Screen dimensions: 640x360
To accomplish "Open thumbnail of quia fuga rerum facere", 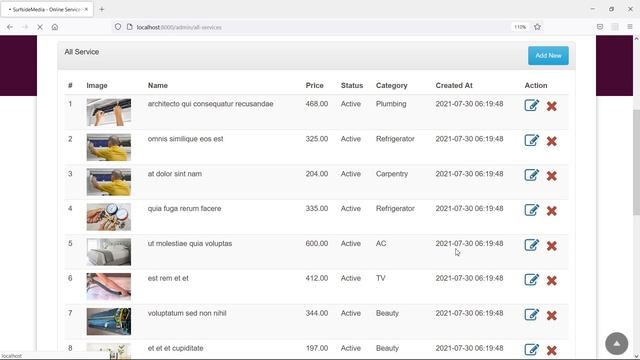I will (x=109, y=217).
